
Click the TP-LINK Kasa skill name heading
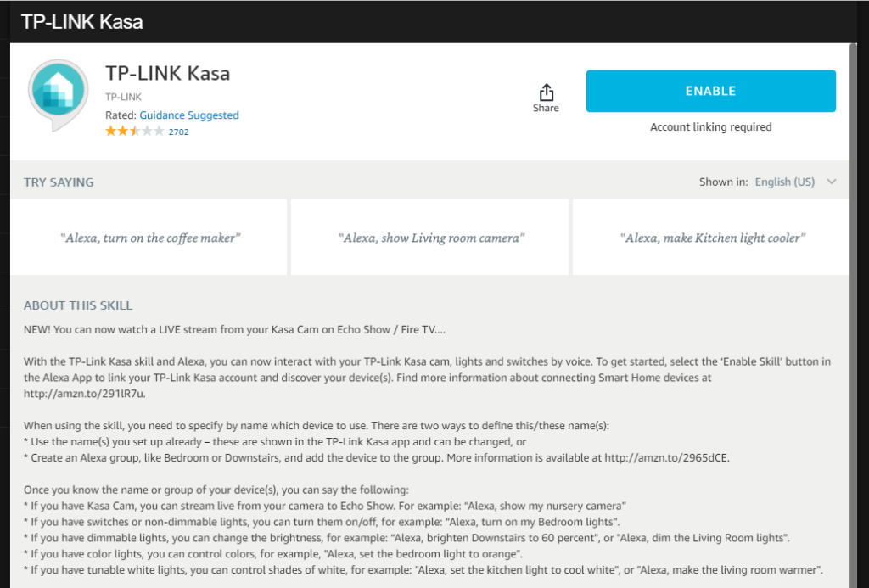click(167, 73)
